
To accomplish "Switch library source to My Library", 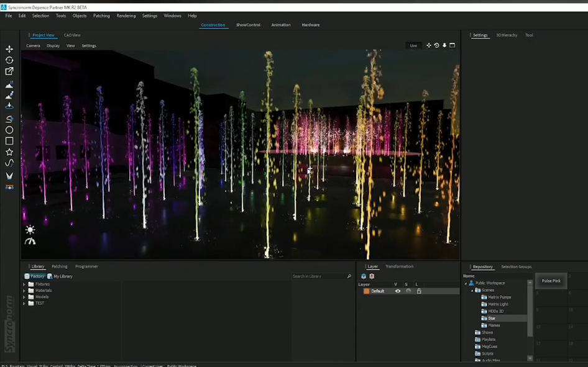I will 62,276.
